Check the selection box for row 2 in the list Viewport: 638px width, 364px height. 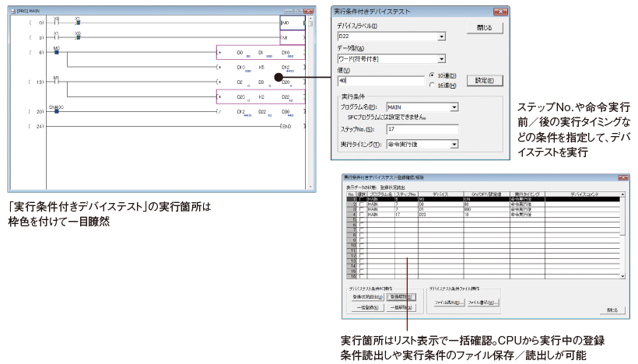coord(361,204)
